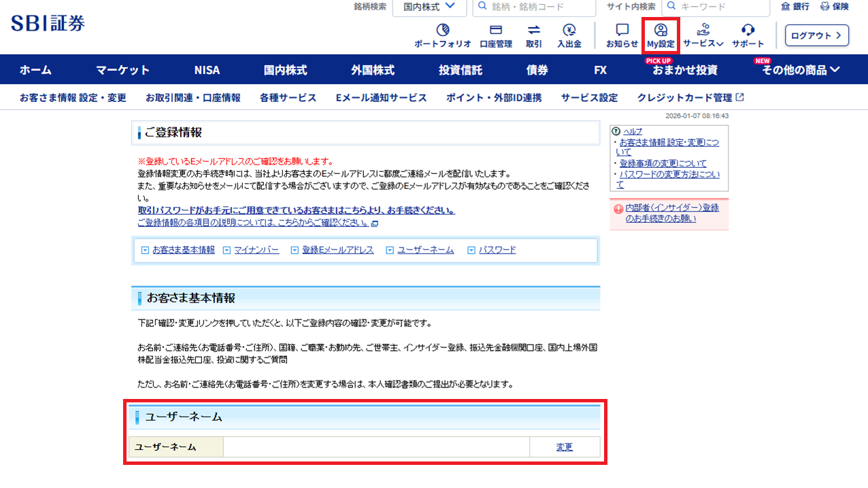Viewport: 868px width, 488px height.
Task: Click the サイト内検索 magnifier icon
Action: 672,7
